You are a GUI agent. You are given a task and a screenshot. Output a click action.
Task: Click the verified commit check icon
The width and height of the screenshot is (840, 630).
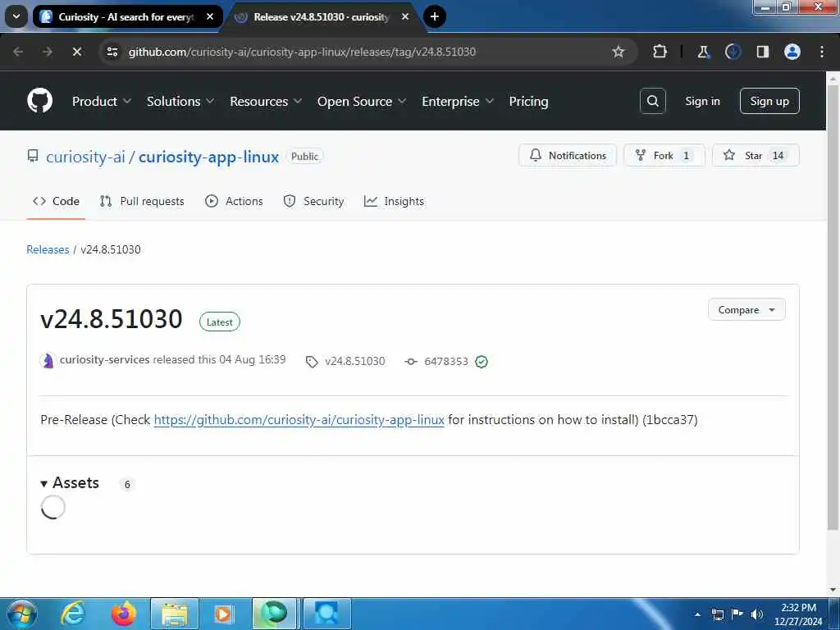(x=482, y=362)
